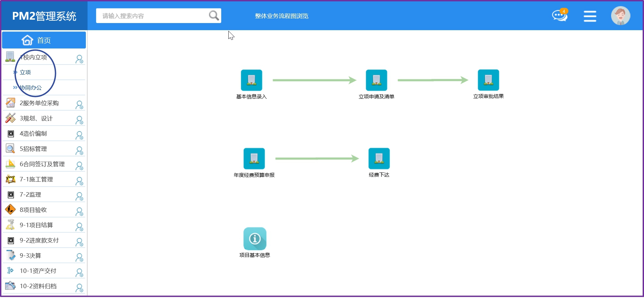
Task: Open the messages chat notification icon
Action: point(559,16)
